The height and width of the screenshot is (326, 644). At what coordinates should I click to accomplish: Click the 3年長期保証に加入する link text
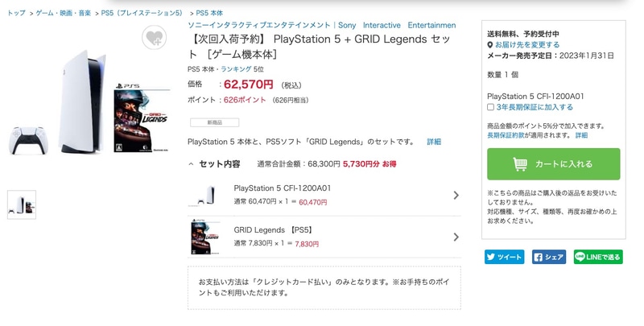click(x=535, y=107)
